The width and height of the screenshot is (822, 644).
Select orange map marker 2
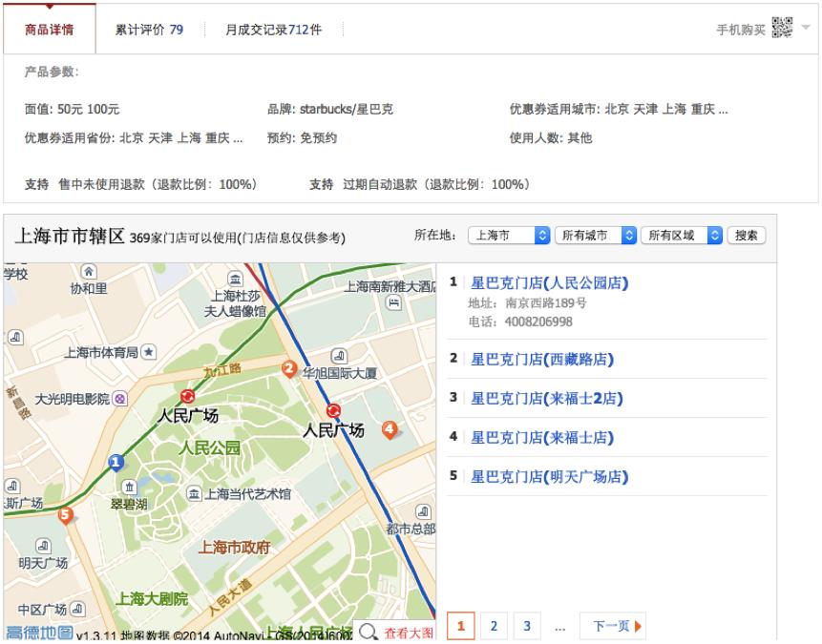[289, 369]
